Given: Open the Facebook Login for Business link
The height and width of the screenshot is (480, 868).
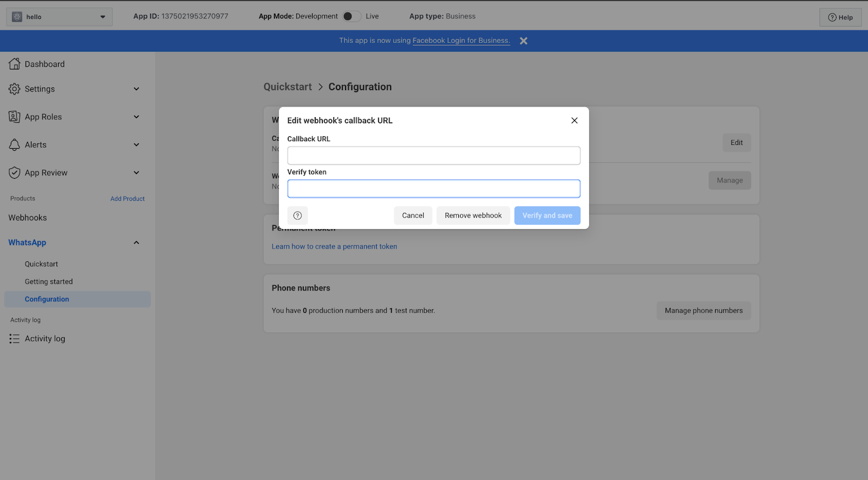Looking at the screenshot, I should point(461,41).
